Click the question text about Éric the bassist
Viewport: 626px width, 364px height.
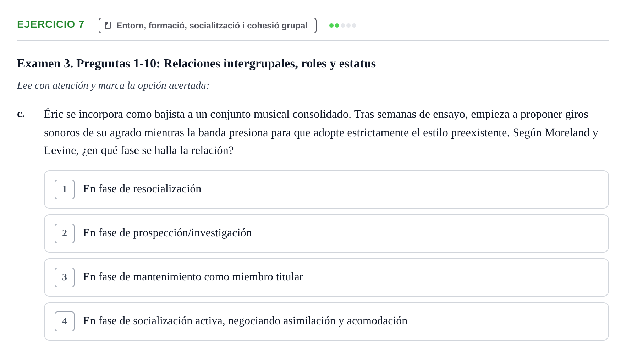[x=321, y=132]
